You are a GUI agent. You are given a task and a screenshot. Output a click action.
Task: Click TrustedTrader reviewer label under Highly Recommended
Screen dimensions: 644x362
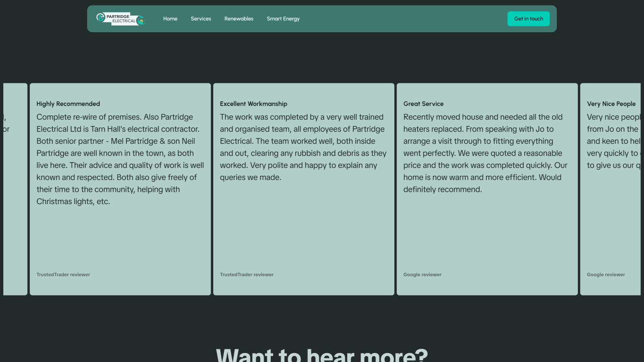click(x=63, y=274)
